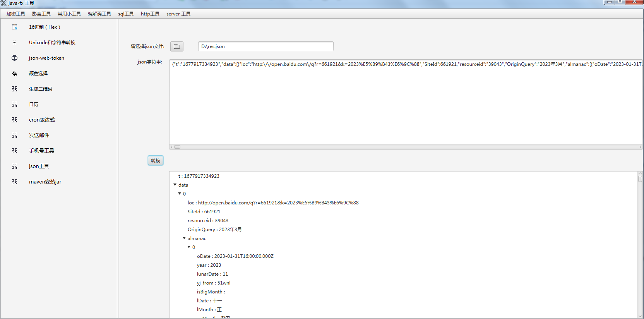Viewport: 644px width, 319px height.
Task: Select 发送邮件 in the sidebar
Action: (39, 135)
